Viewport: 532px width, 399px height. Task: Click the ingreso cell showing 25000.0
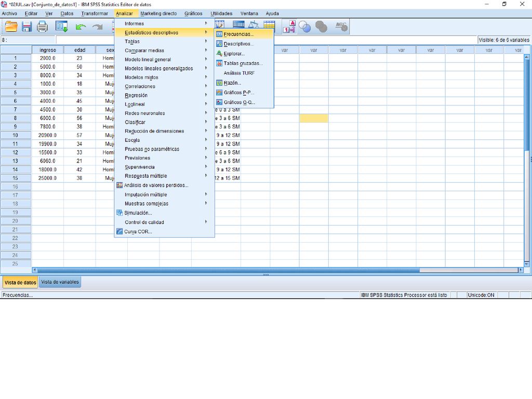(x=47, y=178)
